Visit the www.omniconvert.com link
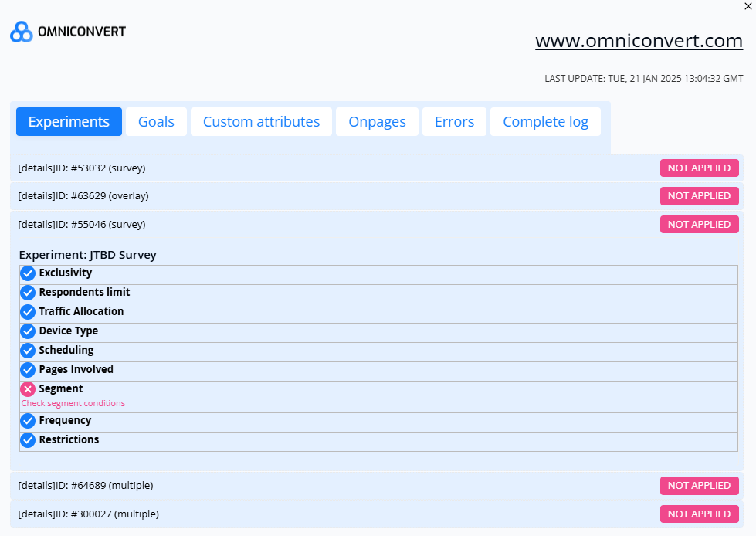 (x=639, y=41)
